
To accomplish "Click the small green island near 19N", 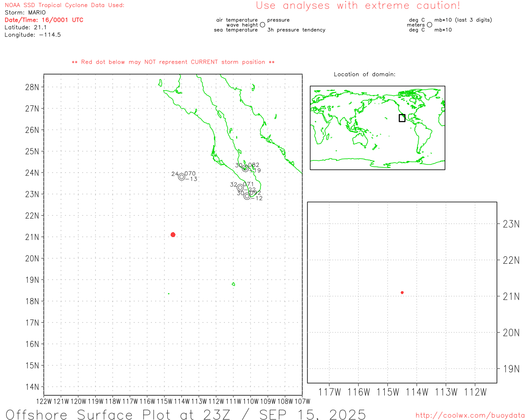I will coord(233,284).
